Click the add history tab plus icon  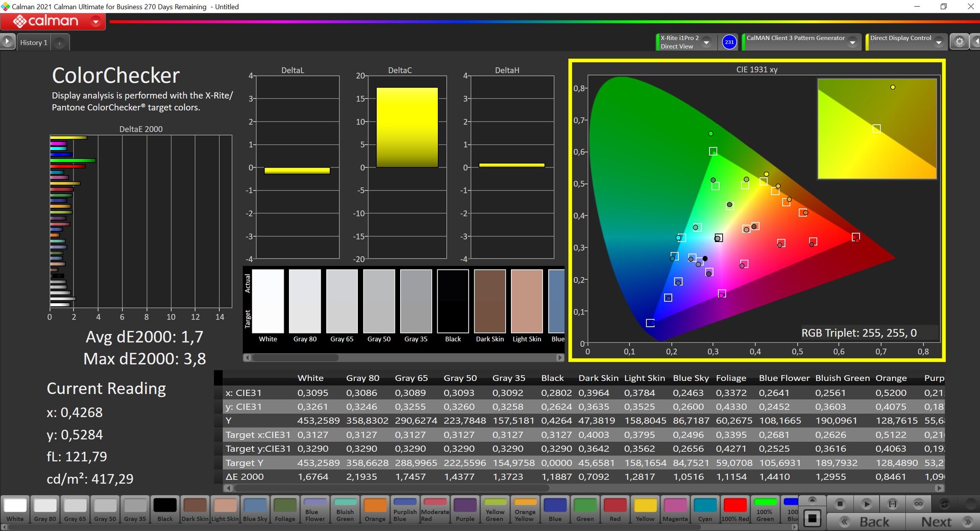59,43
